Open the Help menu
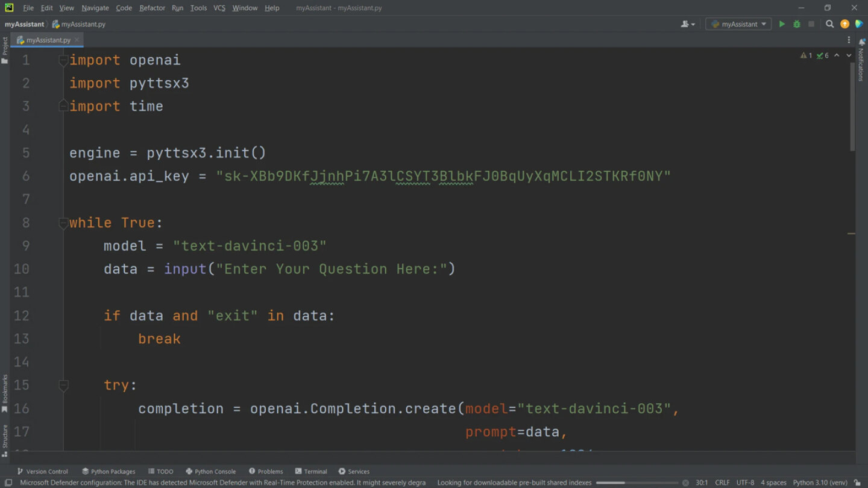 pyautogui.click(x=272, y=8)
